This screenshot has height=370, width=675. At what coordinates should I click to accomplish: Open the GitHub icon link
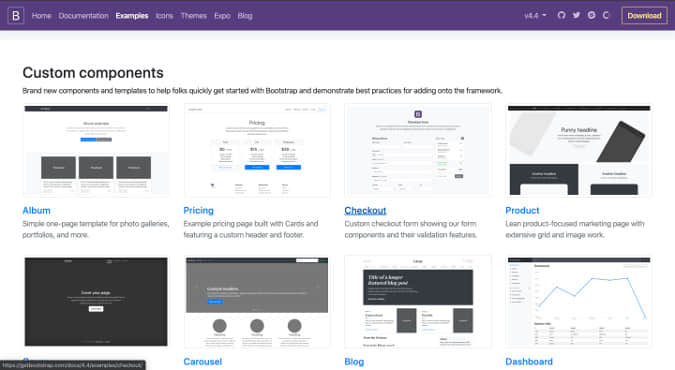click(x=561, y=16)
